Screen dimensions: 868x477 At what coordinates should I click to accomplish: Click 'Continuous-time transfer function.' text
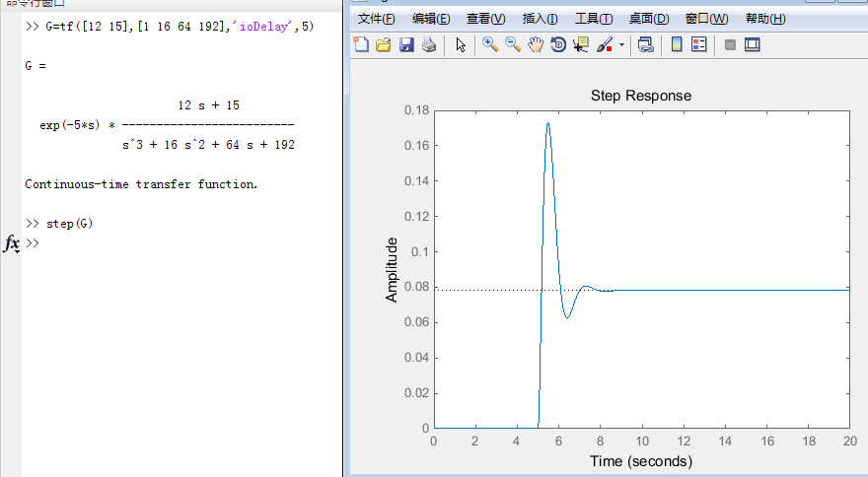pyautogui.click(x=141, y=184)
